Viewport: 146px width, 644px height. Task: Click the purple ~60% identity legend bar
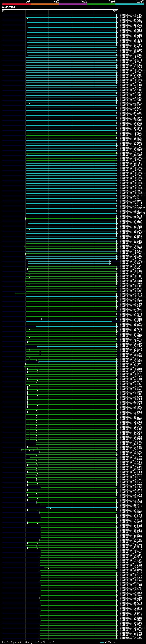pos(73,4)
